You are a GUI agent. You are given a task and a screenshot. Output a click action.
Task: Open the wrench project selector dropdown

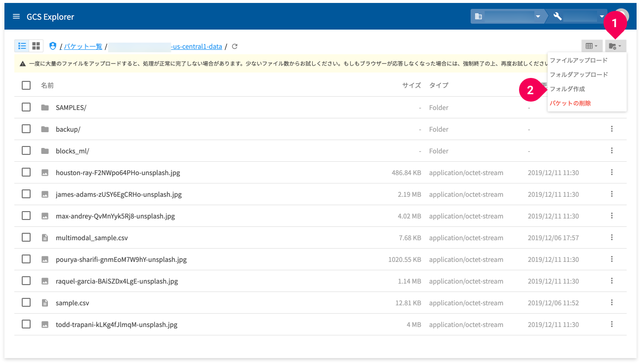[578, 17]
